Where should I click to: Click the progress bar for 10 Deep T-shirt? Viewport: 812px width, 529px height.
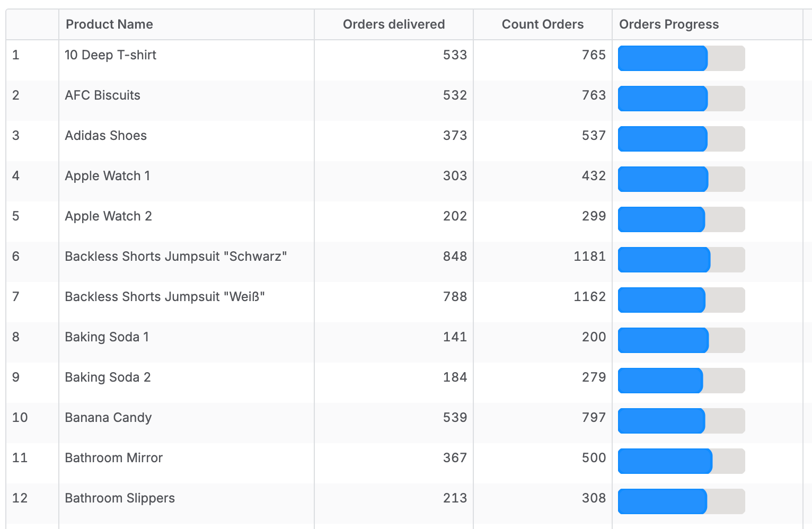click(x=681, y=58)
